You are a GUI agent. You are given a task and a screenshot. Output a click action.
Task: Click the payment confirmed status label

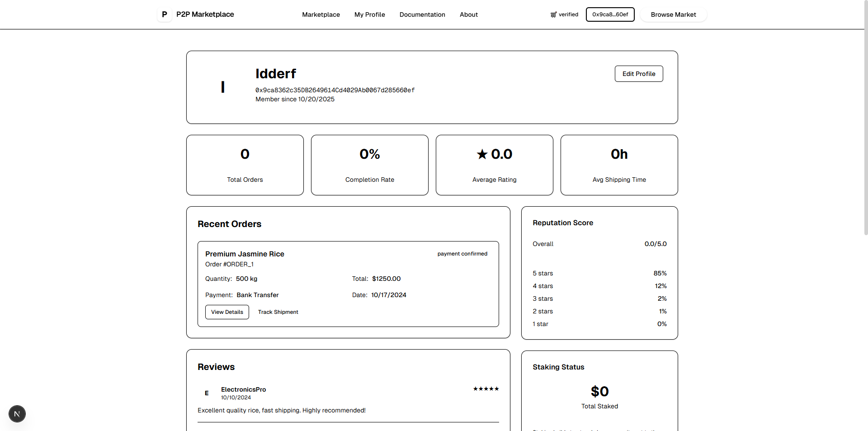(462, 254)
